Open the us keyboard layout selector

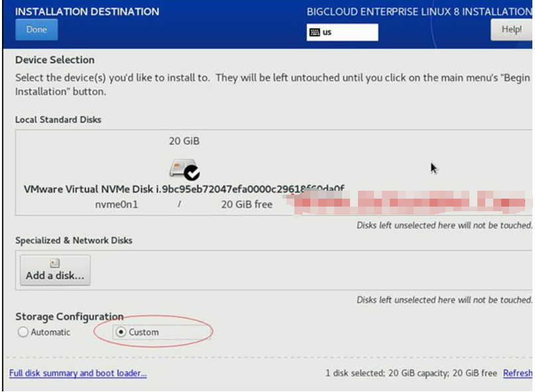342,32
